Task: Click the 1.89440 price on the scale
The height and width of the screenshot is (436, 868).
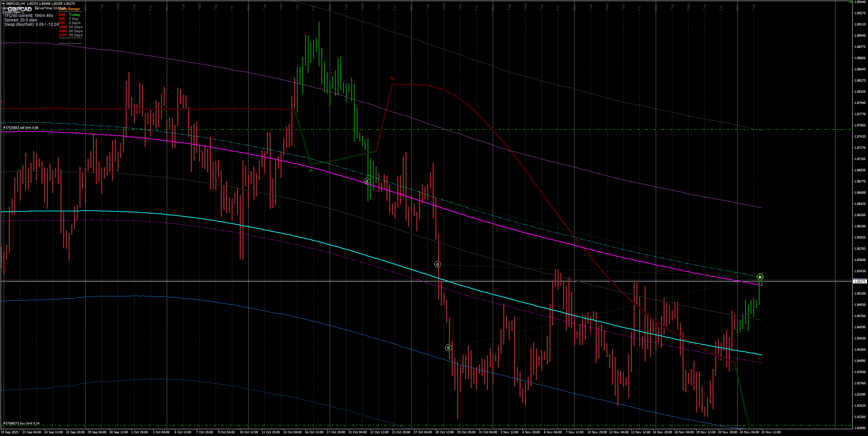Action: pyautogui.click(x=860, y=2)
